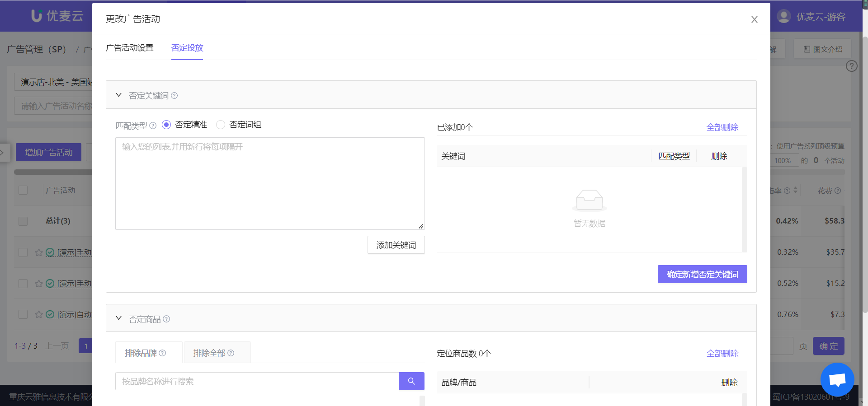Screen dimensions: 868x406
Task: Click help icon on 排除品牌 tab
Action: pos(163,353)
